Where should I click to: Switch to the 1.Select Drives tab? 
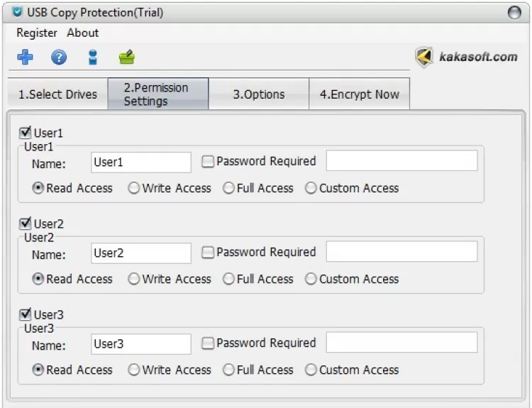click(x=57, y=94)
